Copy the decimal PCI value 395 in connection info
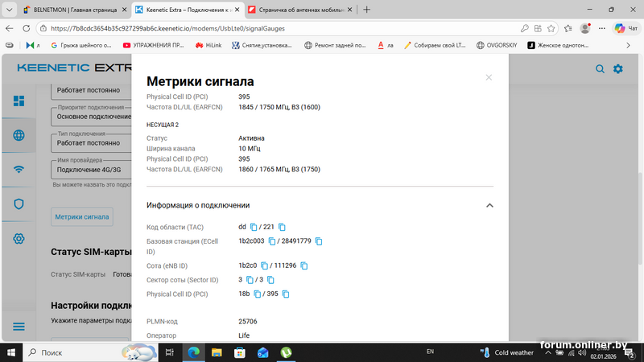This screenshot has width=644, height=362. click(286, 294)
